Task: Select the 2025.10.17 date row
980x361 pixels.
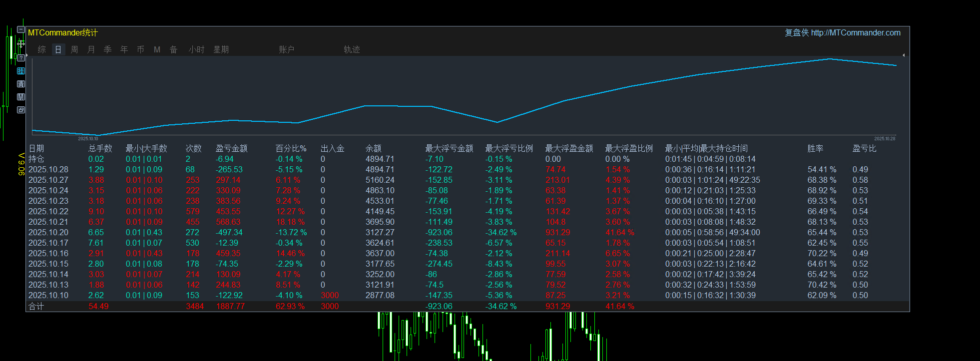Action: click(48, 243)
